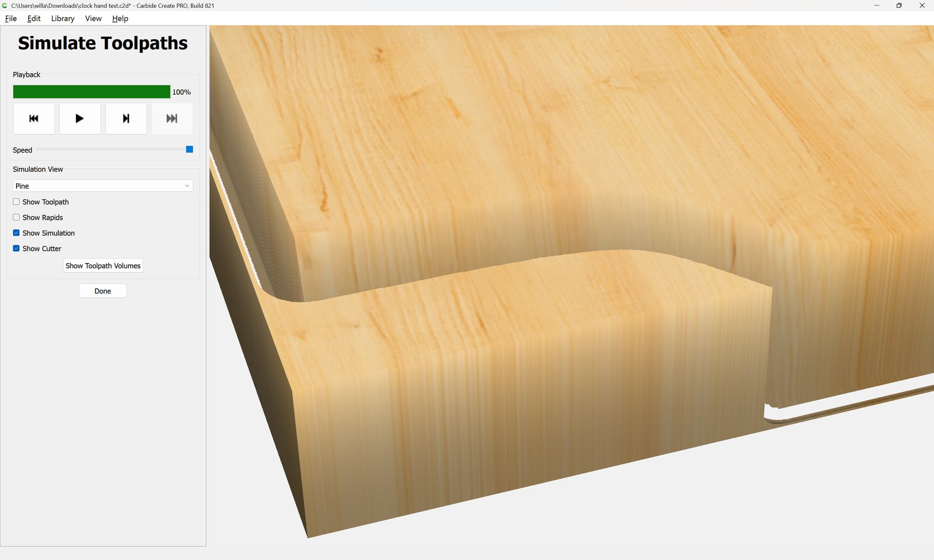The width and height of the screenshot is (934, 560).
Task: Open the View menu
Action: point(93,18)
